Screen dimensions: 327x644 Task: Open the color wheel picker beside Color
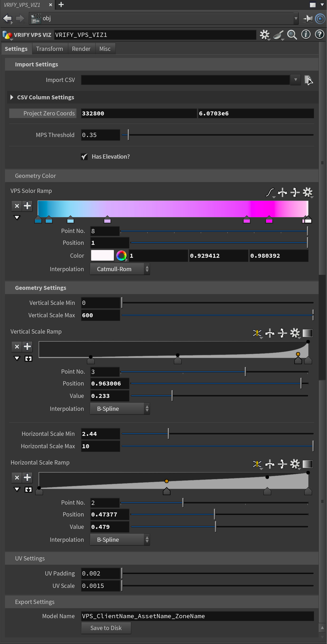(121, 256)
